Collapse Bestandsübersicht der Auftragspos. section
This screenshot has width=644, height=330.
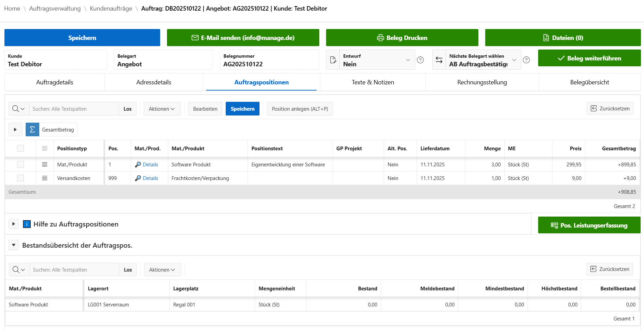(14, 245)
